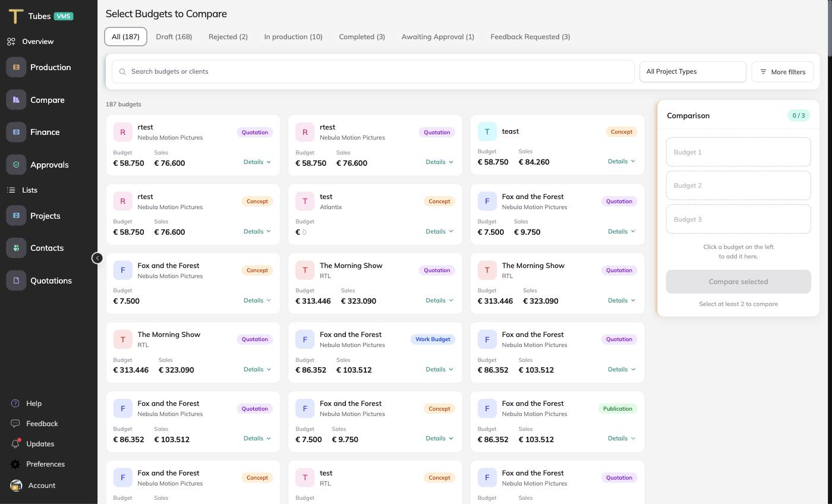Collapse the sidebar with the arrow button
This screenshot has height=504, width=832.
(97, 258)
